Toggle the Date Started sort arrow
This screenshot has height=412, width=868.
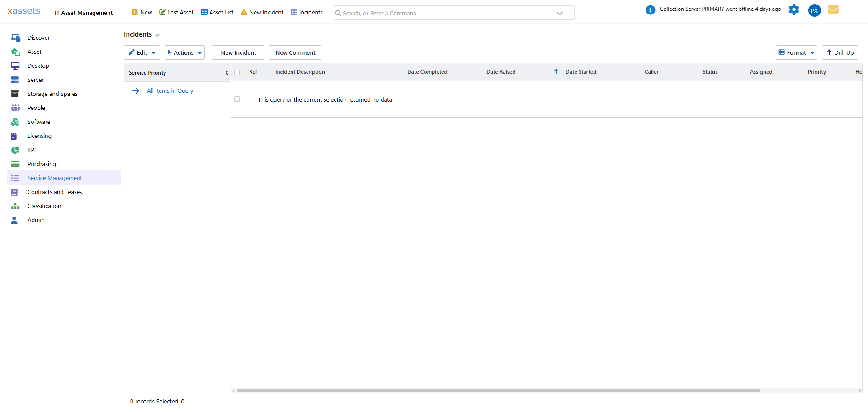pos(556,71)
